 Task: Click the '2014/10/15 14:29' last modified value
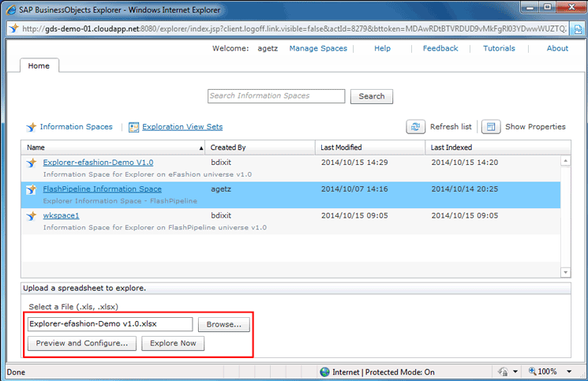[354, 162]
